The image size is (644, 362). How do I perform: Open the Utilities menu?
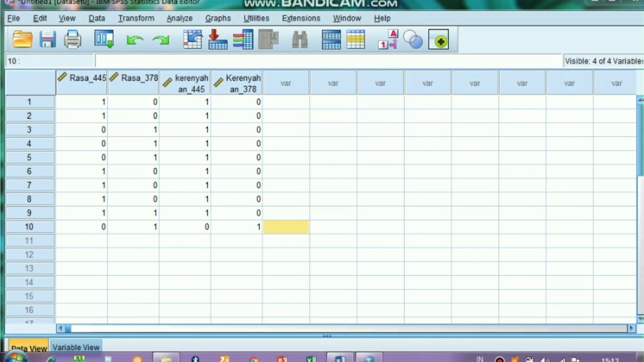pos(256,18)
